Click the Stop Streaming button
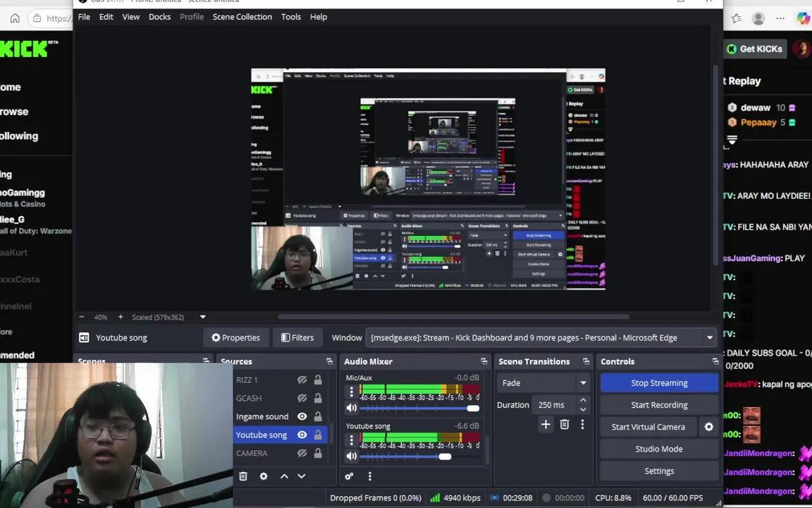The width and height of the screenshot is (812, 508). coord(659,382)
